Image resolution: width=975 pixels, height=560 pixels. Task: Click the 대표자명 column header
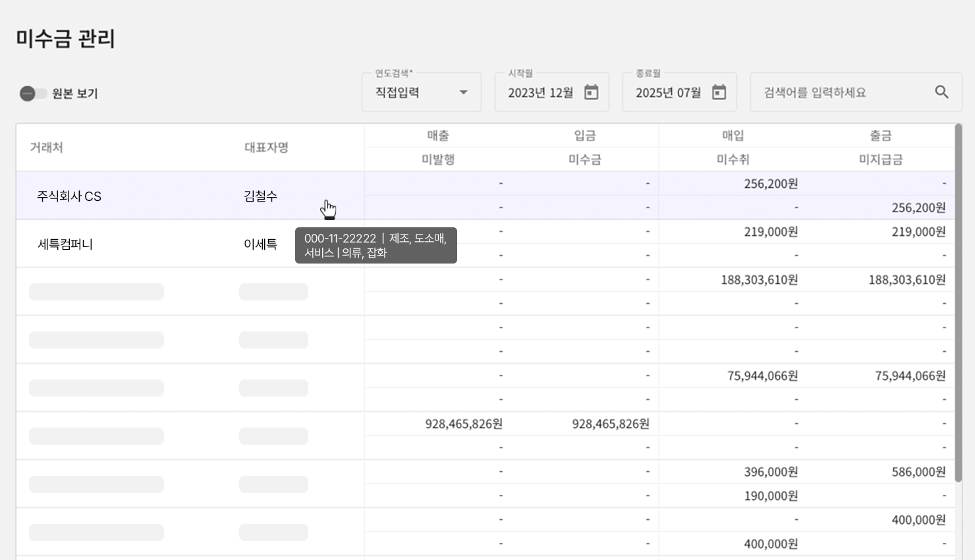pos(266,148)
